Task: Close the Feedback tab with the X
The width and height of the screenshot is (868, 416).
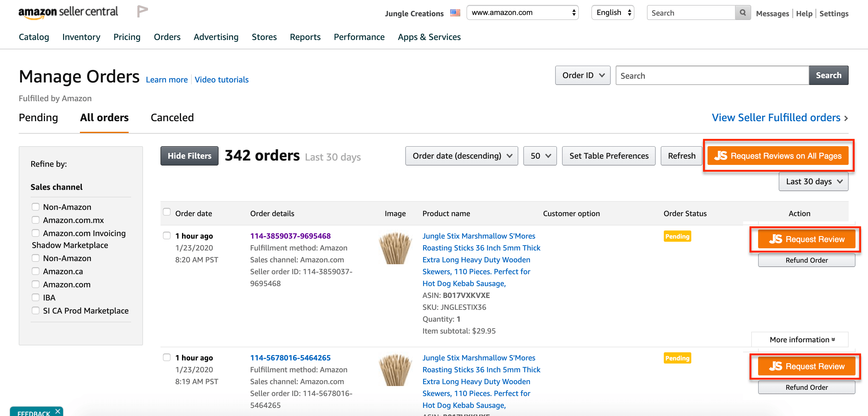Action: [58, 411]
